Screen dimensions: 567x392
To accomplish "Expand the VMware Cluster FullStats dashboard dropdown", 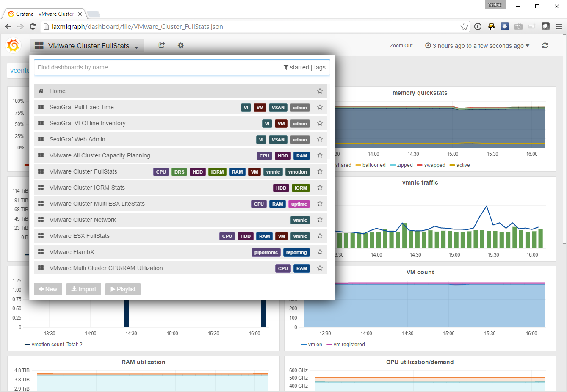I will click(87, 46).
